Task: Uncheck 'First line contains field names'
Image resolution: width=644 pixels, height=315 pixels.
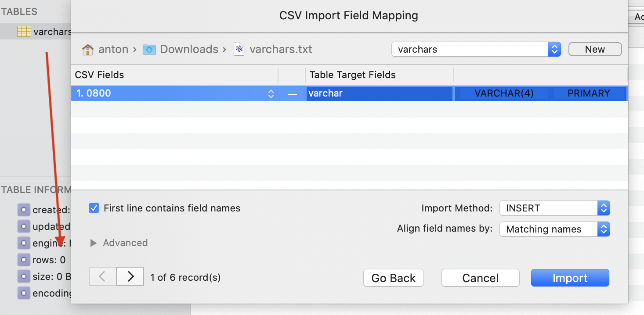Action: (94, 208)
